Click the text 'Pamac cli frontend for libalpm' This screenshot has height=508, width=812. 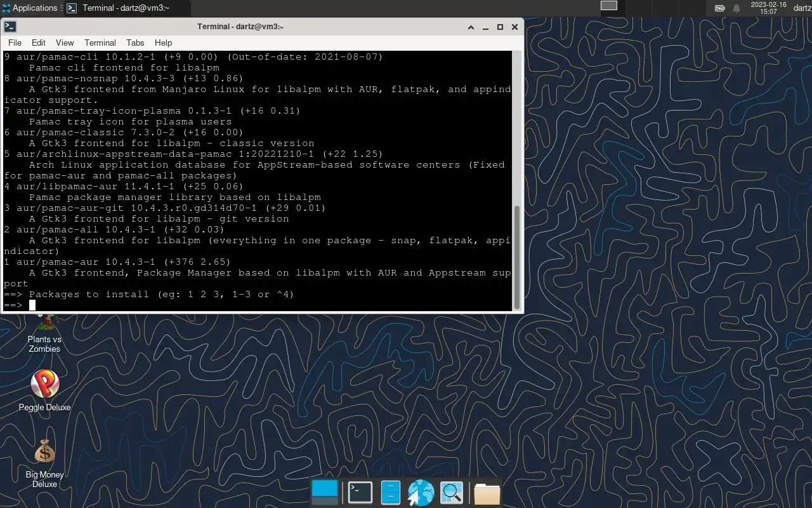coord(124,68)
